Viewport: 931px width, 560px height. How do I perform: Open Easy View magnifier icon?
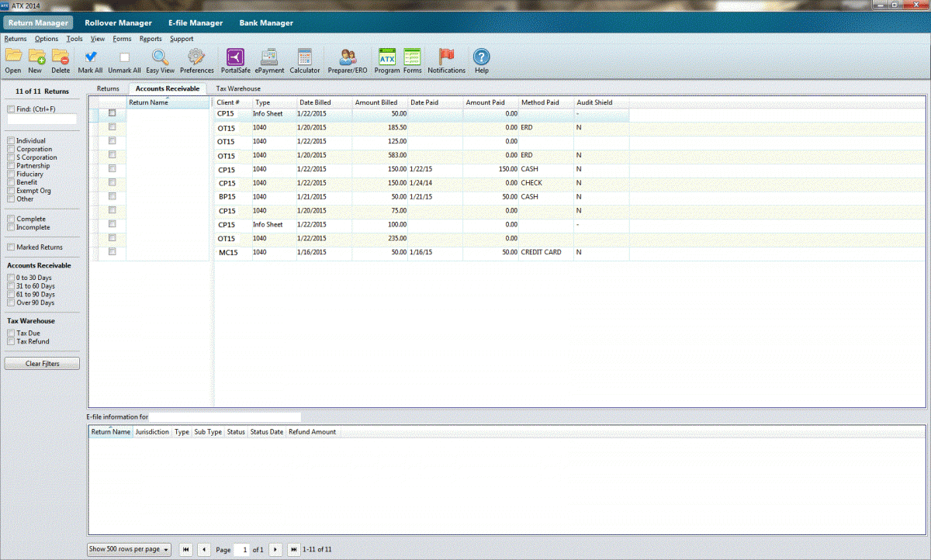[x=160, y=57]
